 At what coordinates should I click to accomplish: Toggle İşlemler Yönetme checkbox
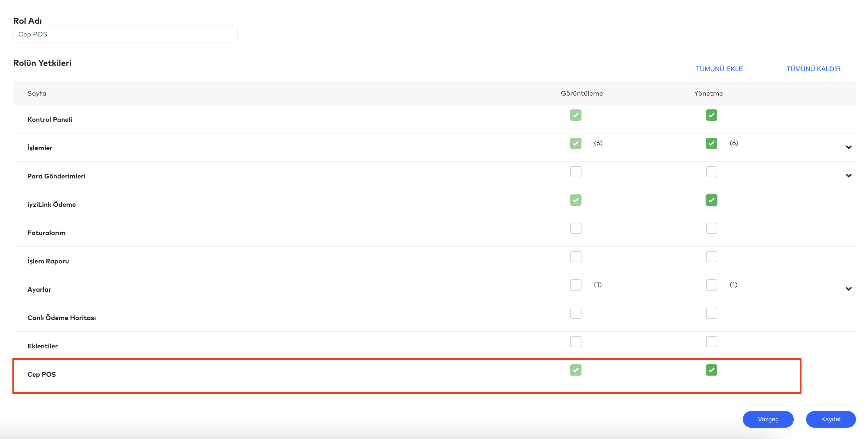click(711, 143)
